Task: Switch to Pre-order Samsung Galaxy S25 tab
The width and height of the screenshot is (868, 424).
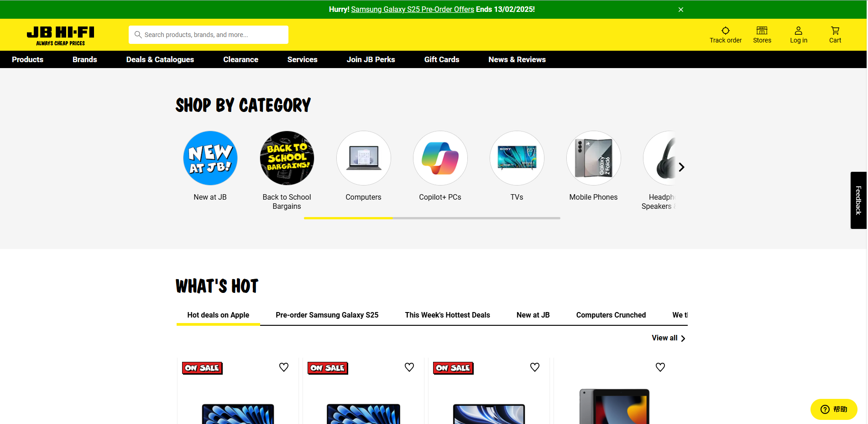Action: tap(327, 315)
